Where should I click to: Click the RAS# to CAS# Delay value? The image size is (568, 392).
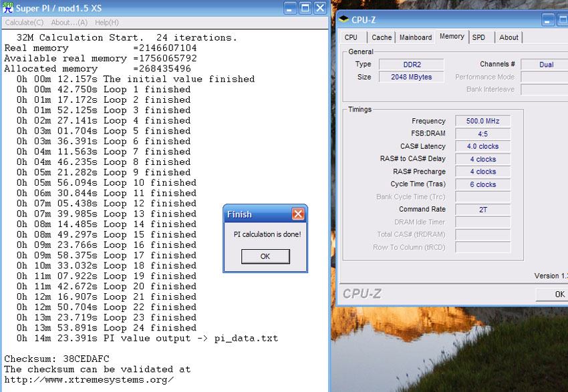483,159
